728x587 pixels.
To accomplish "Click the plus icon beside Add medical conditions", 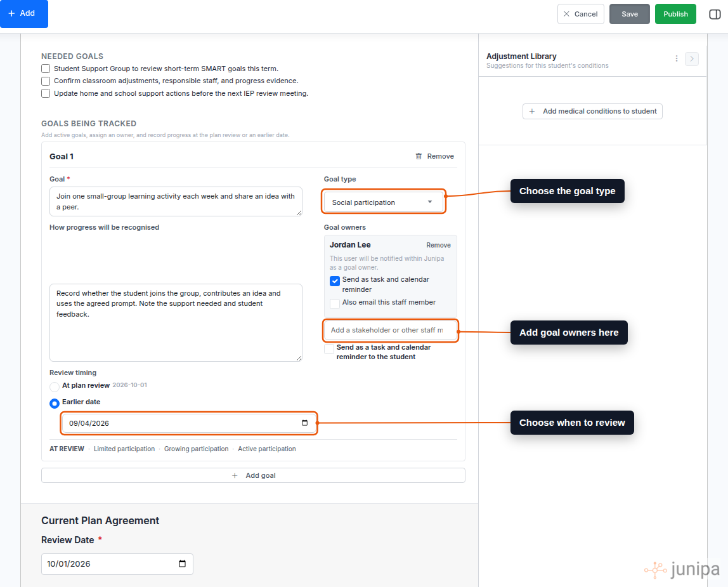I will click(532, 111).
